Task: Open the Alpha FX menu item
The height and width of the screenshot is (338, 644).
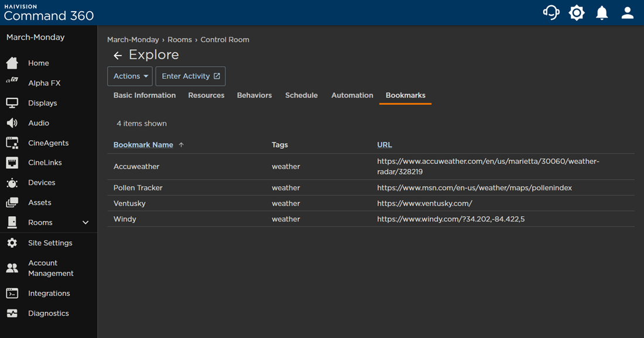Action: 44,83
